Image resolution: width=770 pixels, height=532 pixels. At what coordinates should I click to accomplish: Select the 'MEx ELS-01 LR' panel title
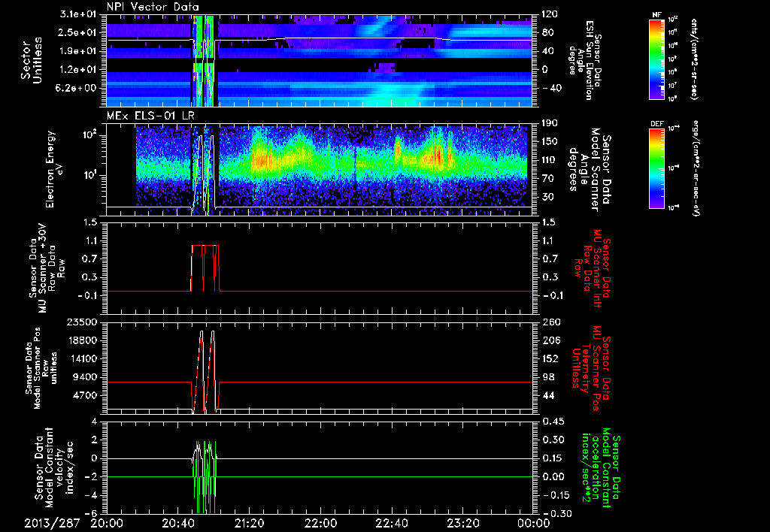(x=150, y=116)
